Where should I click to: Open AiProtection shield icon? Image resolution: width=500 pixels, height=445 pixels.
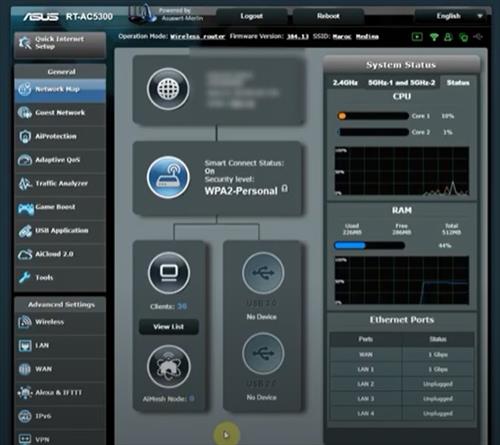click(25, 136)
